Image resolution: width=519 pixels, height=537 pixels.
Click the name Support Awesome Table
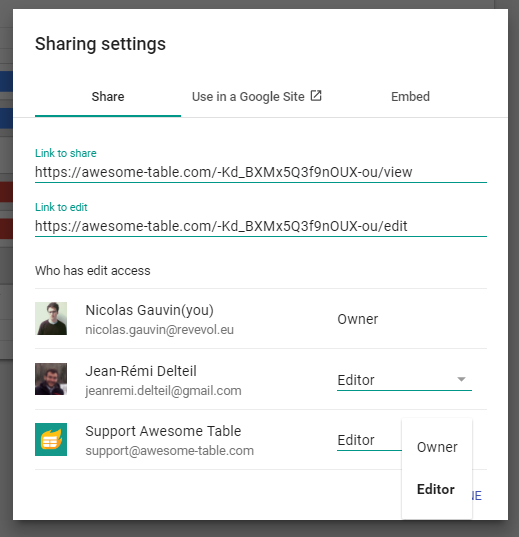[163, 431]
